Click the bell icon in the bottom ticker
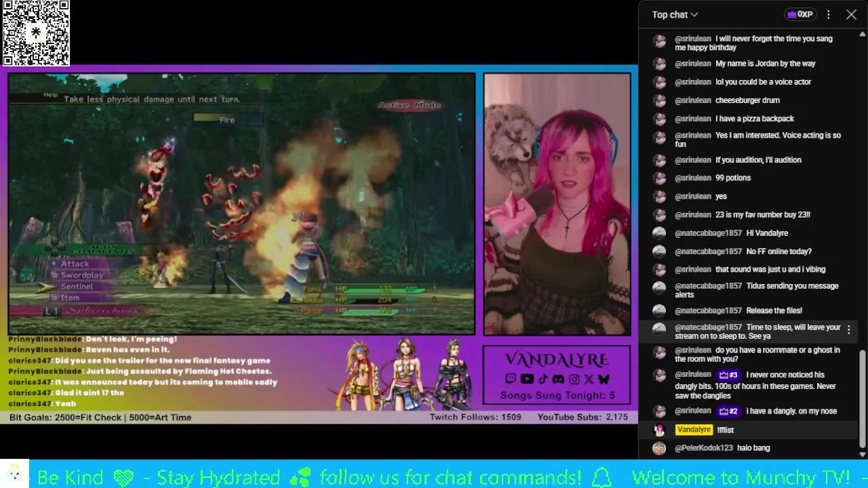The width and height of the screenshot is (868, 488). pos(601,476)
